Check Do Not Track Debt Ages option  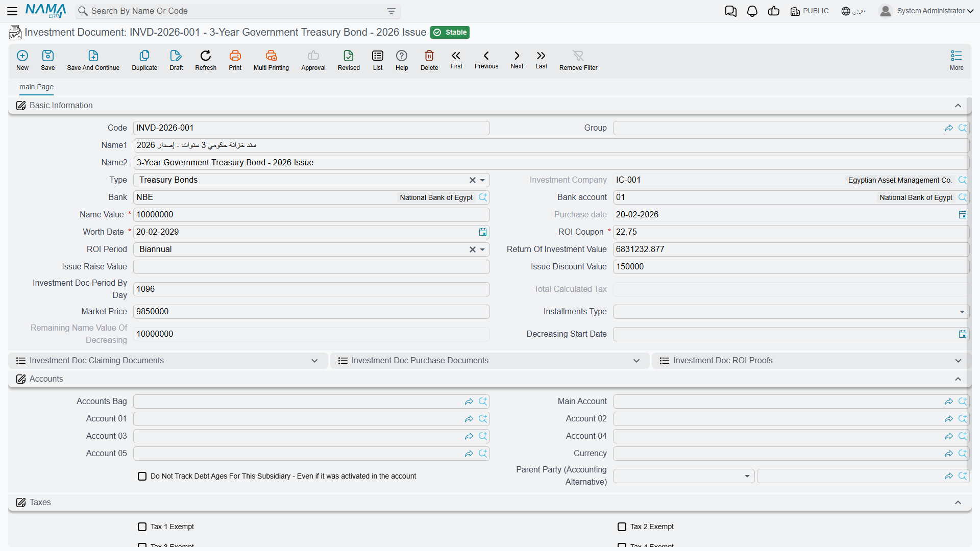coord(142,476)
